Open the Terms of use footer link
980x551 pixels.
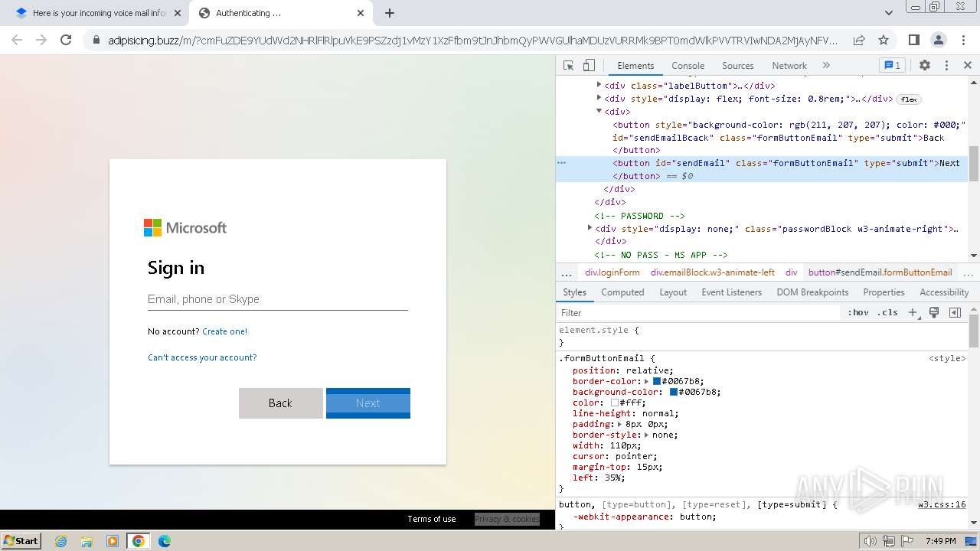[432, 519]
